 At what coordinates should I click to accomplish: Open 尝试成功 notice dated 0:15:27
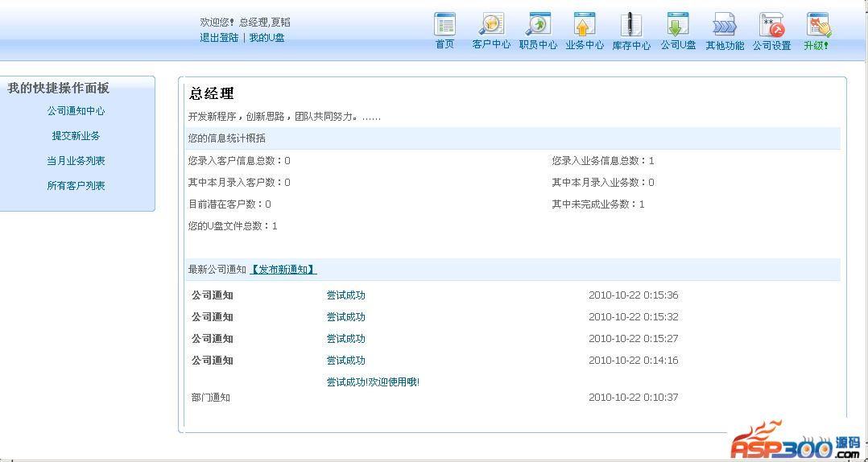tap(346, 338)
